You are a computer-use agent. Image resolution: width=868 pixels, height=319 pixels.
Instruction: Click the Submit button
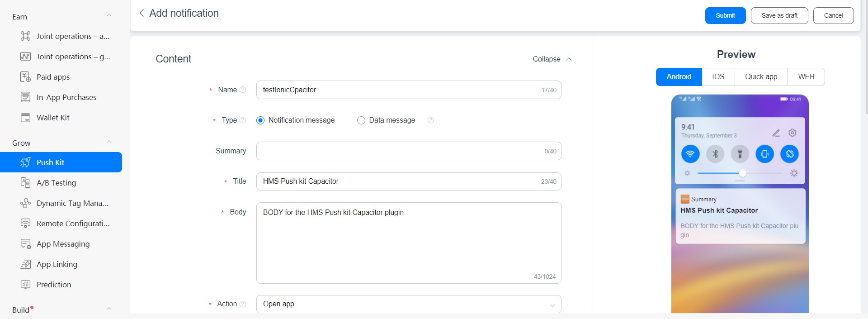point(725,15)
